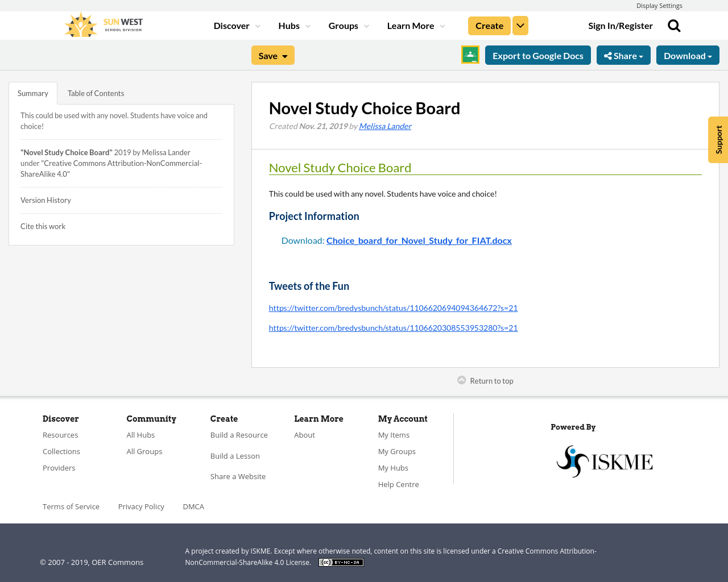This screenshot has width=728, height=582.
Task: Open the Support side tab
Action: click(x=718, y=140)
